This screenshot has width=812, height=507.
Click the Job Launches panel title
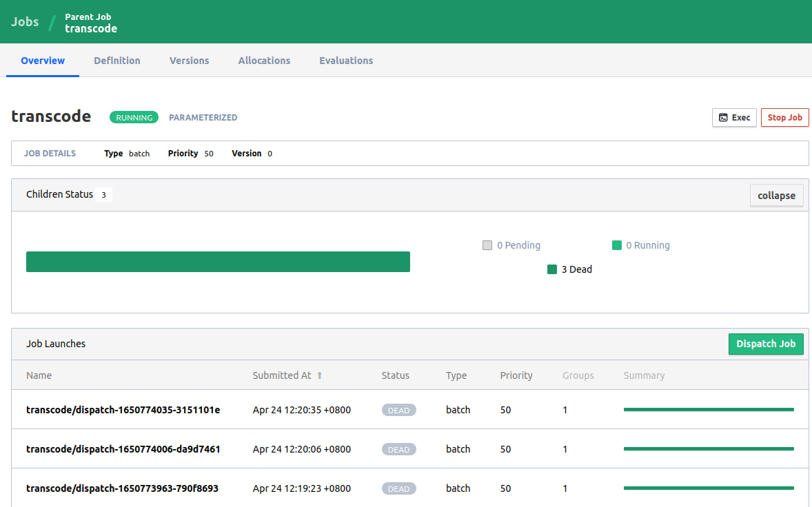[56, 344]
